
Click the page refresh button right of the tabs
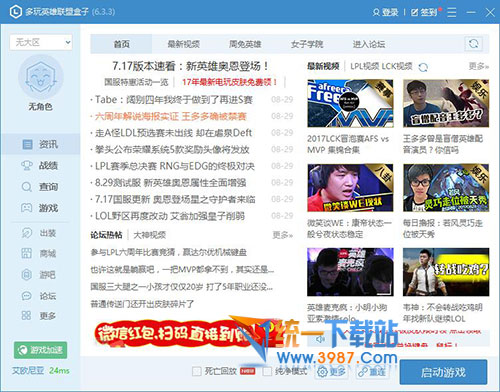click(474, 44)
